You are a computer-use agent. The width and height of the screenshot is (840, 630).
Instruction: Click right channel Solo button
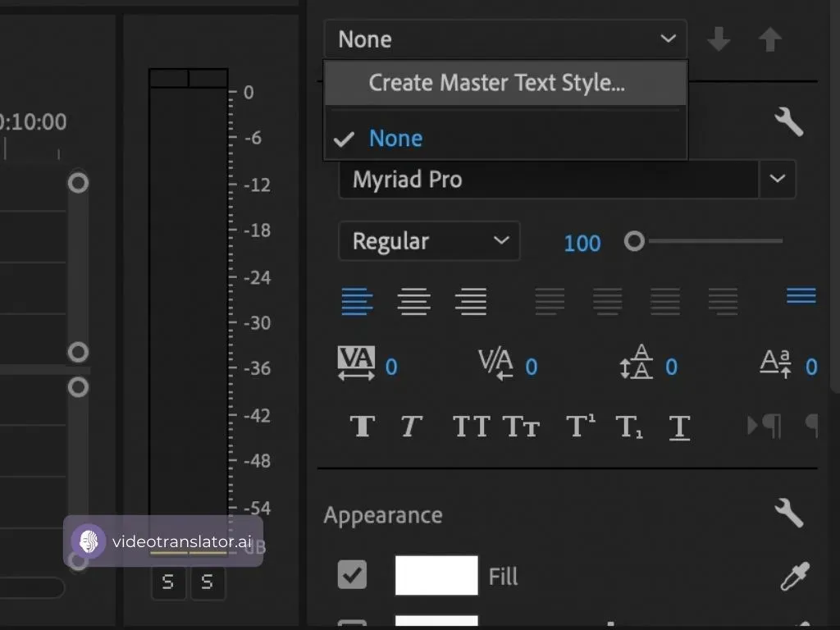point(208,582)
